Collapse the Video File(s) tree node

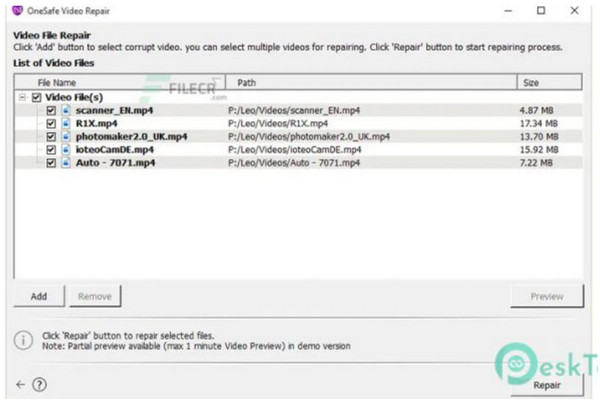coord(22,98)
